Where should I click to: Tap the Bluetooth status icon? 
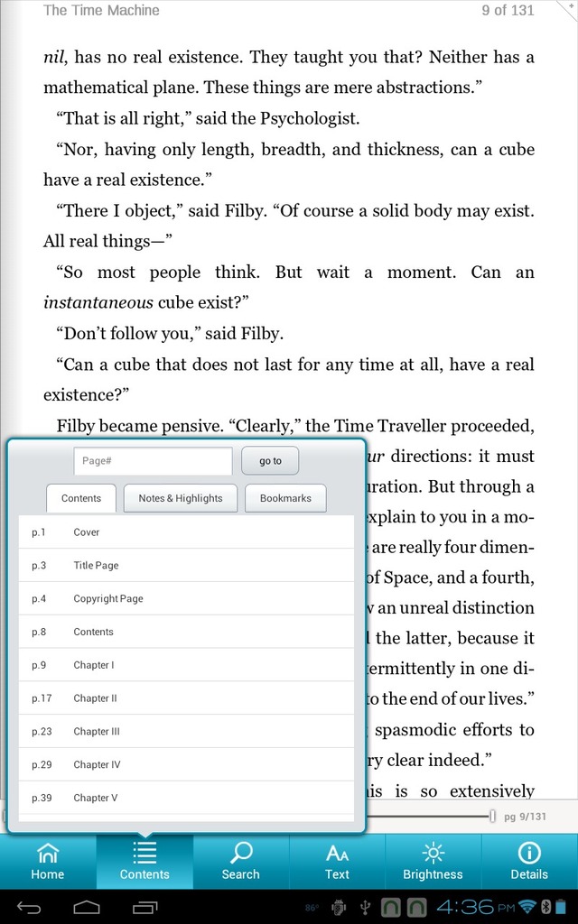(x=545, y=908)
